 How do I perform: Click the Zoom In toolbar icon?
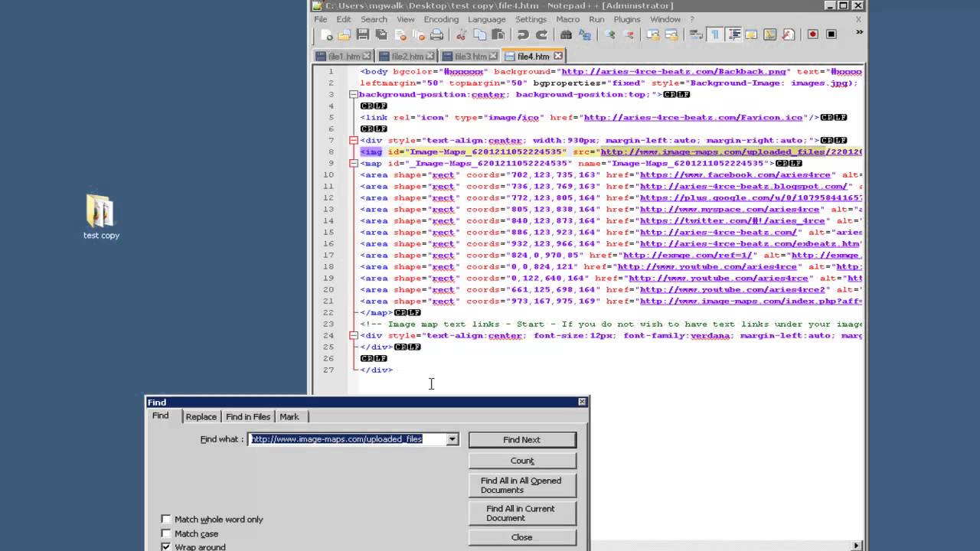pyautogui.click(x=609, y=34)
